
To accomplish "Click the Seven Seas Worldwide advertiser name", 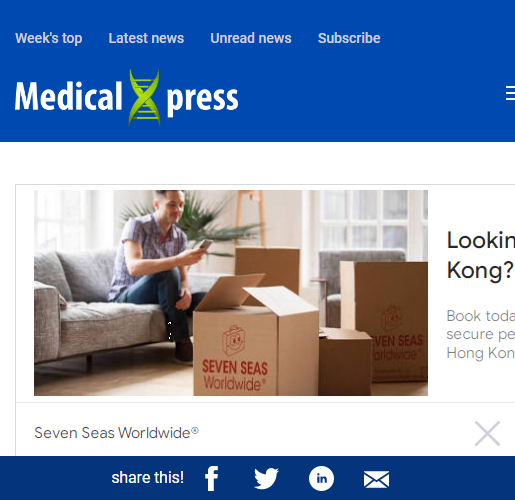I will [x=116, y=433].
